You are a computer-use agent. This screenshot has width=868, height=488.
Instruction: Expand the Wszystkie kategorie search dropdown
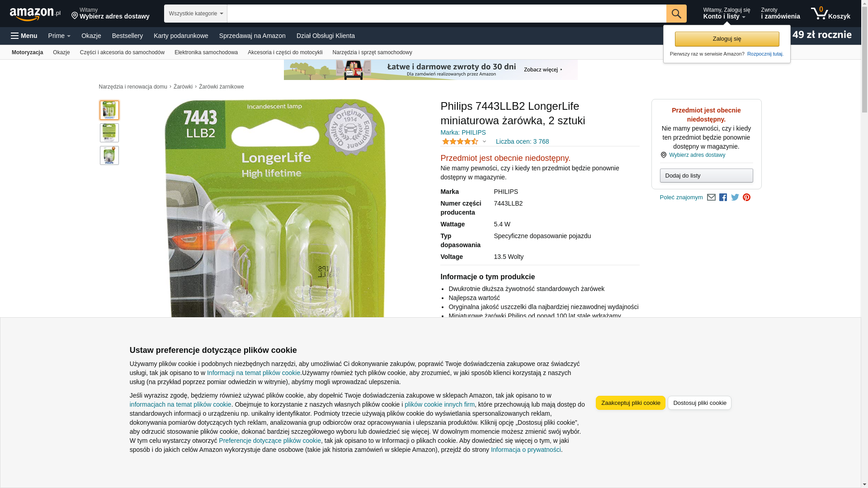[x=196, y=14]
